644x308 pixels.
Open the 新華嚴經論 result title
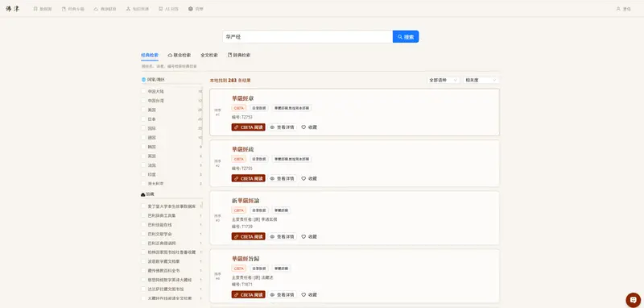pos(246,201)
